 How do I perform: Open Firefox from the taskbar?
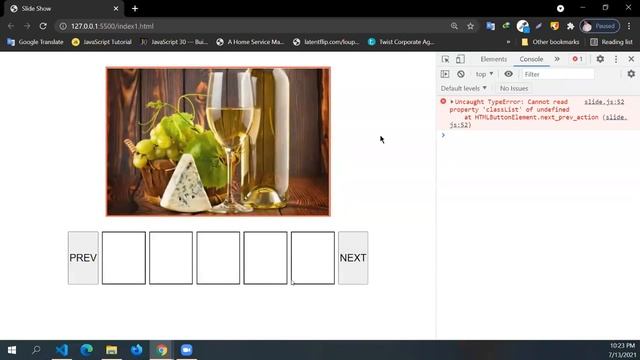click(136, 350)
